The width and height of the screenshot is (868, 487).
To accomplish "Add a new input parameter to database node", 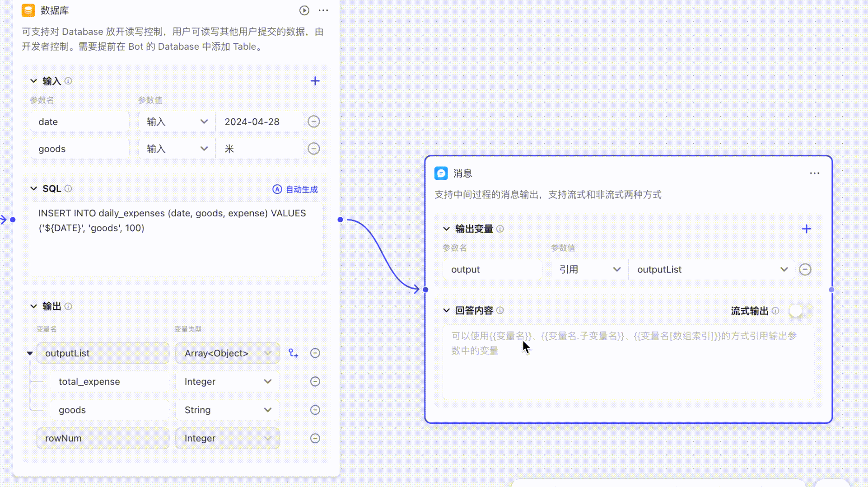I will click(x=315, y=81).
